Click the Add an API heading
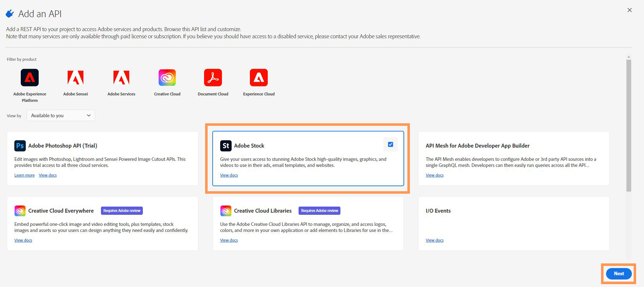This screenshot has width=644, height=287. [40, 14]
